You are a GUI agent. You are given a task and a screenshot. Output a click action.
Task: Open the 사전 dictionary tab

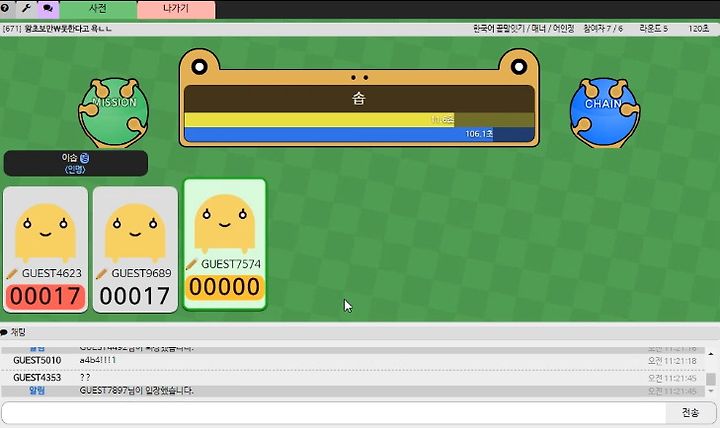click(98, 9)
